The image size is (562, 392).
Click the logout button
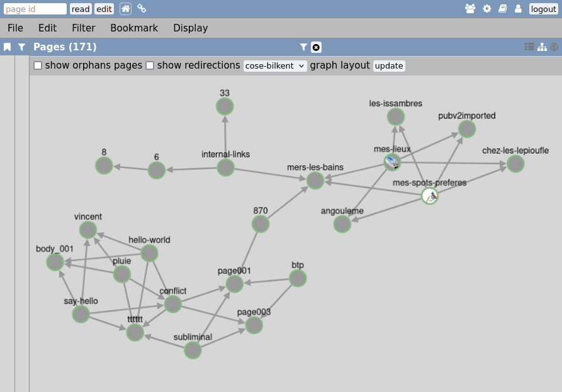pyautogui.click(x=543, y=9)
